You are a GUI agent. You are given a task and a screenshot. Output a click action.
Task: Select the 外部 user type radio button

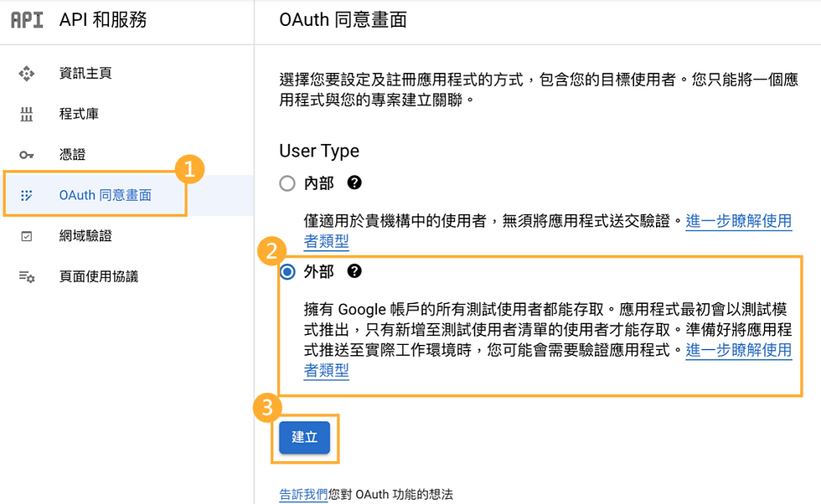(287, 271)
